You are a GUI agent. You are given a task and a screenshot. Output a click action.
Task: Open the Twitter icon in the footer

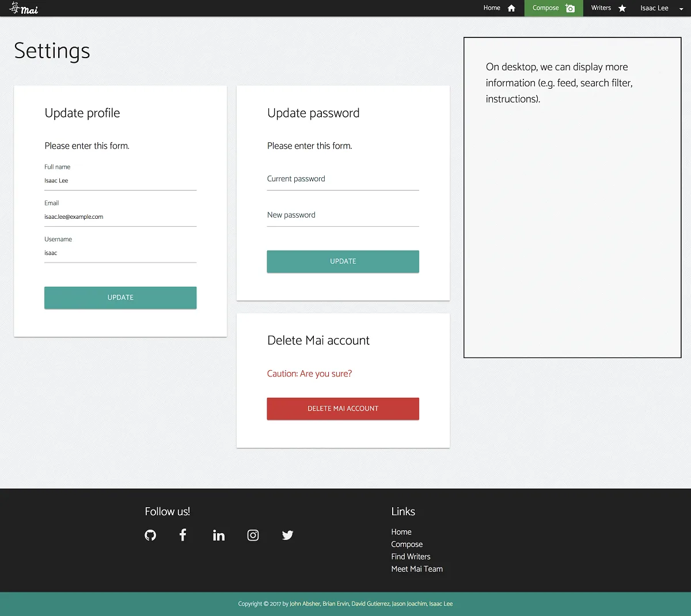288,535
